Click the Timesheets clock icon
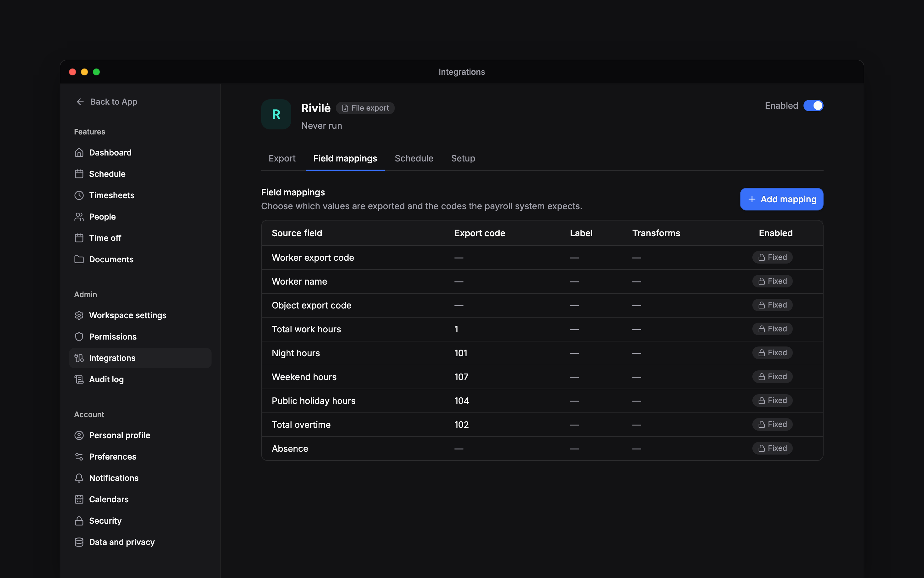Screen dimensions: 924x578 tap(79, 195)
